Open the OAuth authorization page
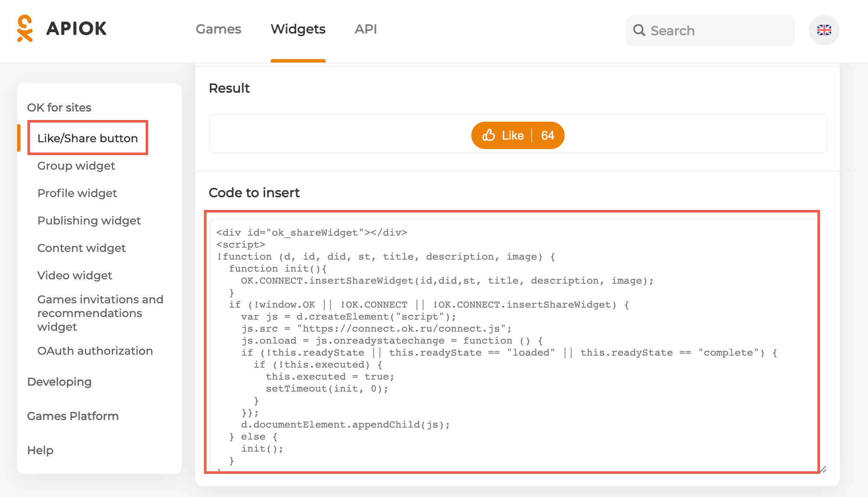The height and width of the screenshot is (497, 868). [x=87, y=350]
